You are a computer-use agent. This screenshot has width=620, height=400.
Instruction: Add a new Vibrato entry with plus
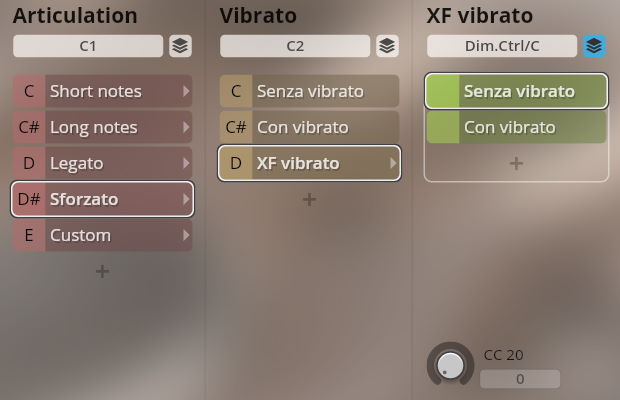click(309, 199)
